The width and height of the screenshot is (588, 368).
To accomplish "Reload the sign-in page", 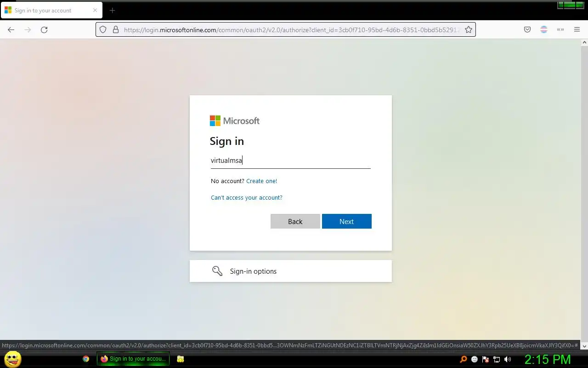I will [44, 29].
